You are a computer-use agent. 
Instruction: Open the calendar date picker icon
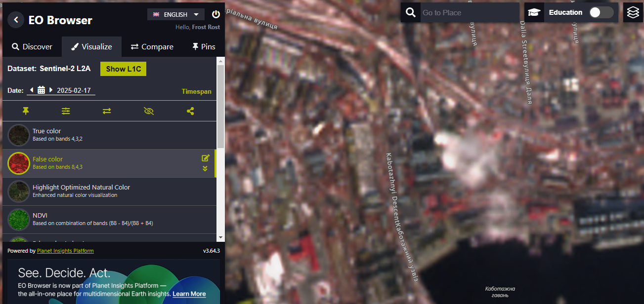(x=42, y=90)
